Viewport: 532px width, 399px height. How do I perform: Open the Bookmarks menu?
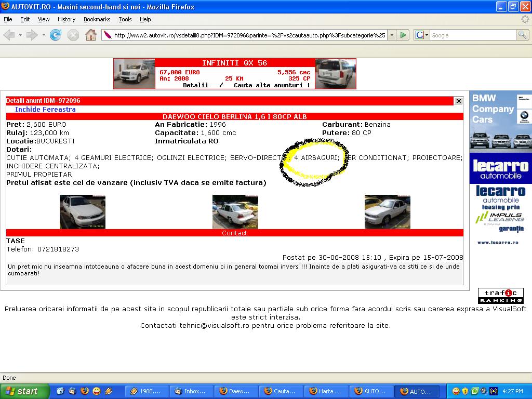click(x=97, y=19)
